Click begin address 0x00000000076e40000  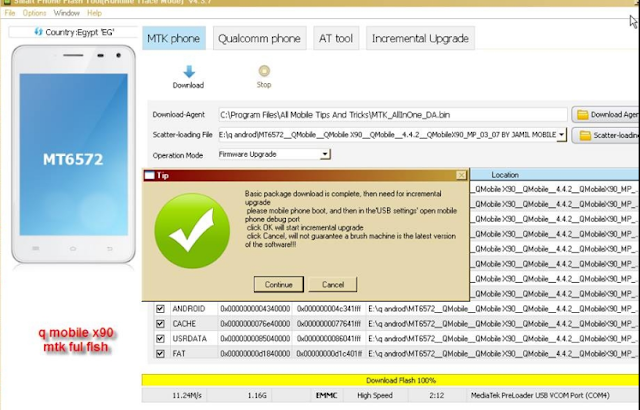click(x=255, y=324)
